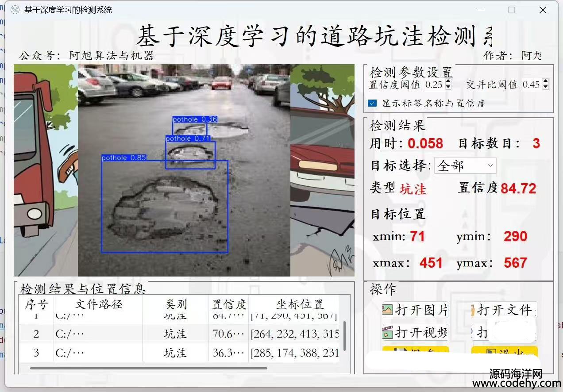Increase 置信度阈值 with up arrow
Viewport: 563px width, 392px height.
(448, 82)
